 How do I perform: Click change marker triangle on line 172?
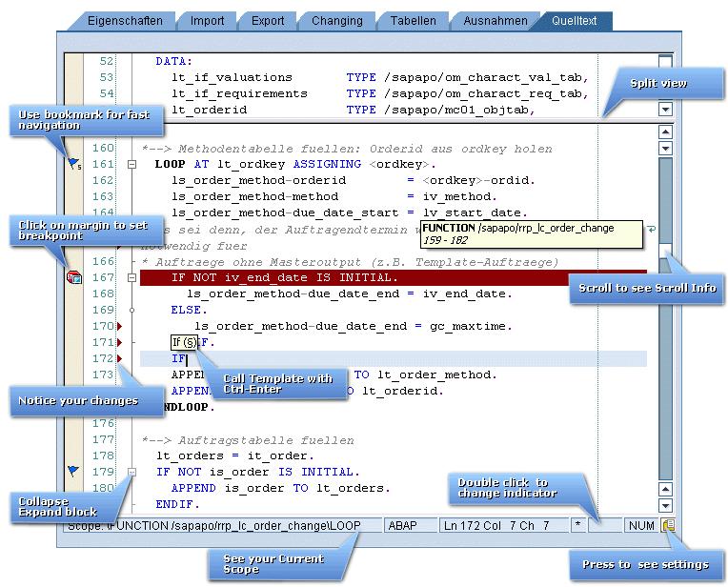(120, 358)
